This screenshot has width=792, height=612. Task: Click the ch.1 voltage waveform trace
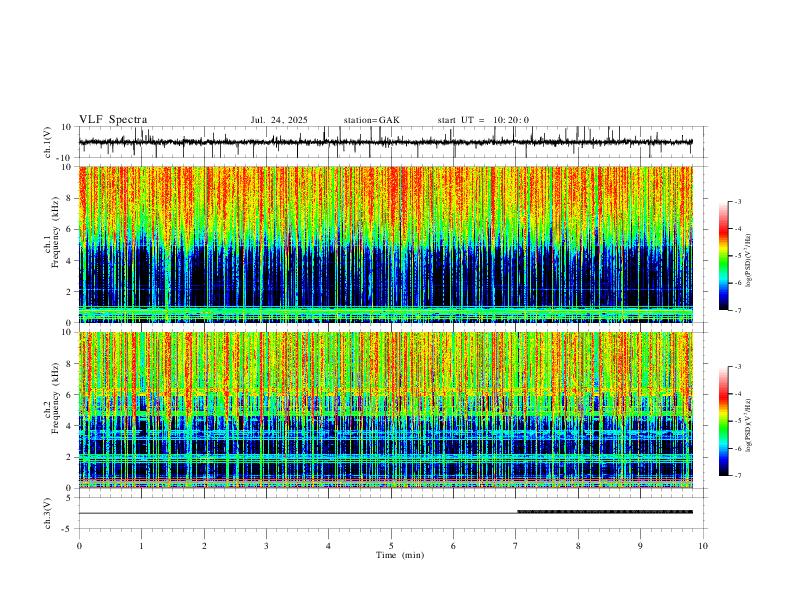[385, 142]
